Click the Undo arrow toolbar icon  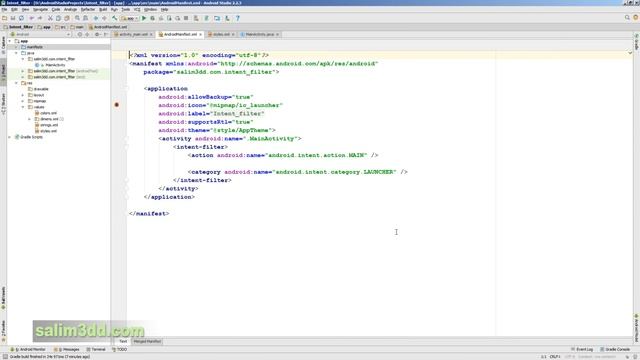pos(31,18)
